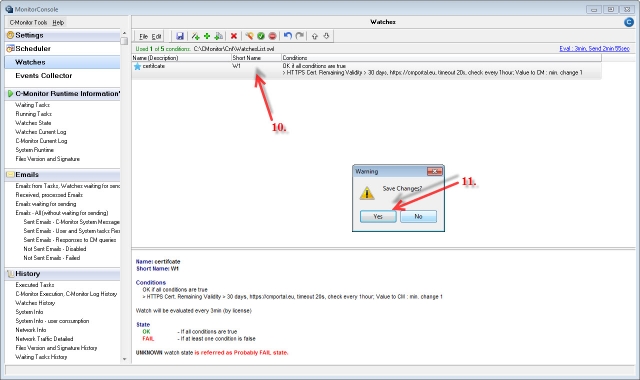Screen dimensions: 640x380
Task: Open Network Info item
Action: click(x=31, y=330)
